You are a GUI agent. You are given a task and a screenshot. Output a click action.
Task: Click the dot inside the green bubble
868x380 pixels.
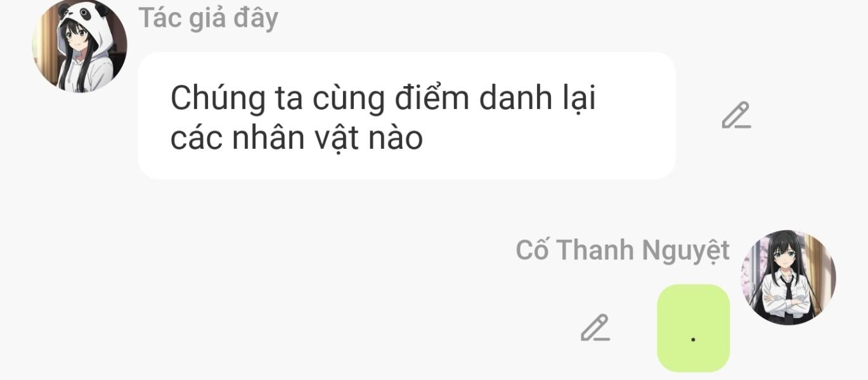[x=693, y=339]
